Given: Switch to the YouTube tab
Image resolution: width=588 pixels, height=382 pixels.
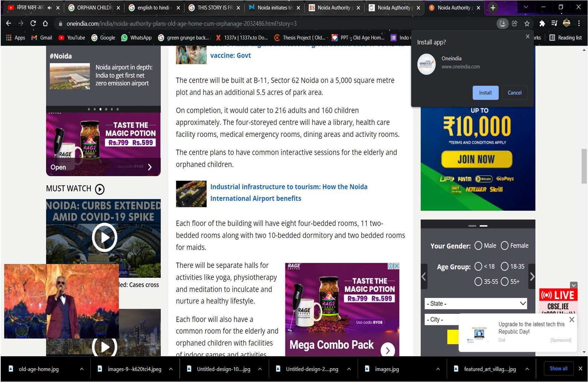Looking at the screenshot, I should pyautogui.click(x=34, y=7).
